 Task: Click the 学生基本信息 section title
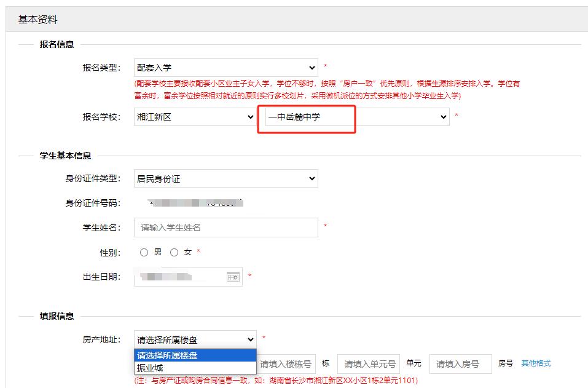pos(65,156)
